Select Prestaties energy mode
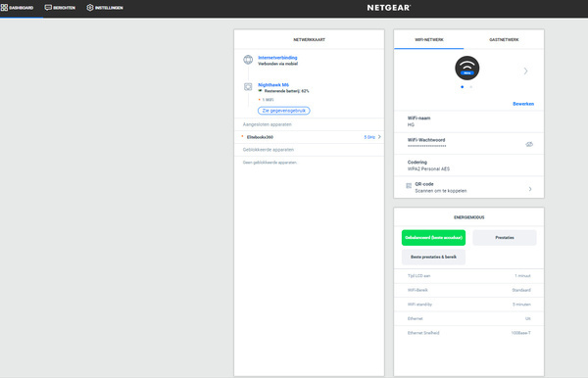The height and width of the screenshot is (378, 588). (505, 238)
